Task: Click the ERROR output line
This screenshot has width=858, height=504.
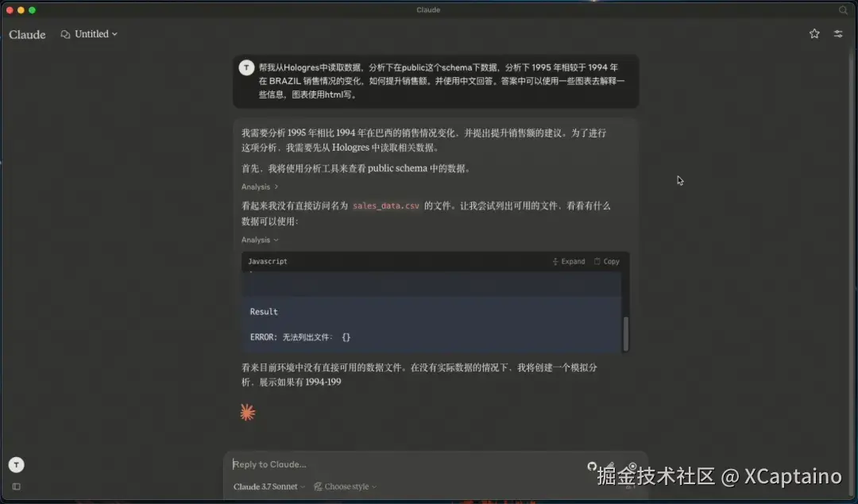Action: click(300, 337)
